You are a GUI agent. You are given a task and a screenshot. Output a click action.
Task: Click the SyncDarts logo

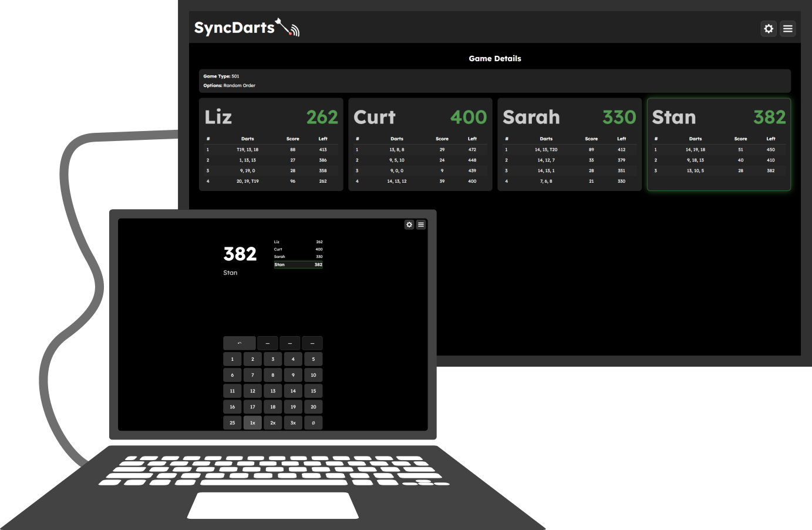click(247, 28)
